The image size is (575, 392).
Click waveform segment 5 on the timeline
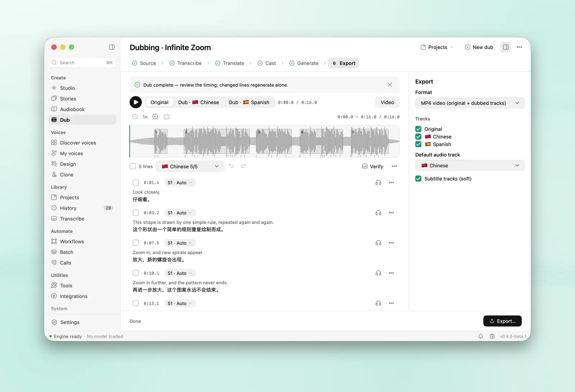point(370,141)
